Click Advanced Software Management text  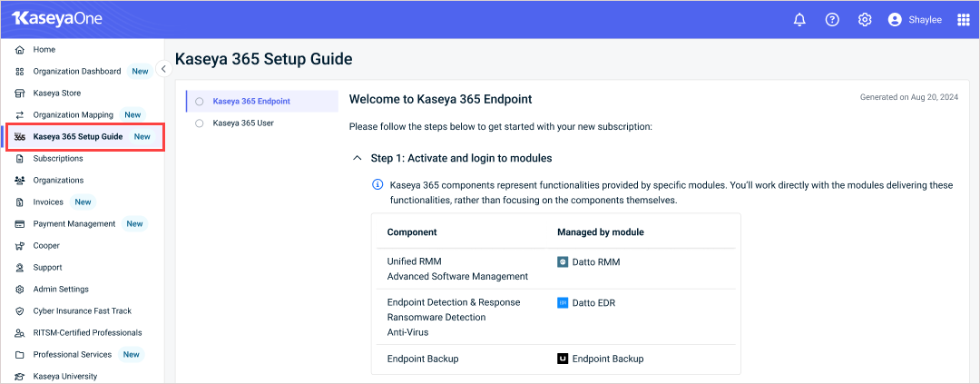[x=457, y=277]
